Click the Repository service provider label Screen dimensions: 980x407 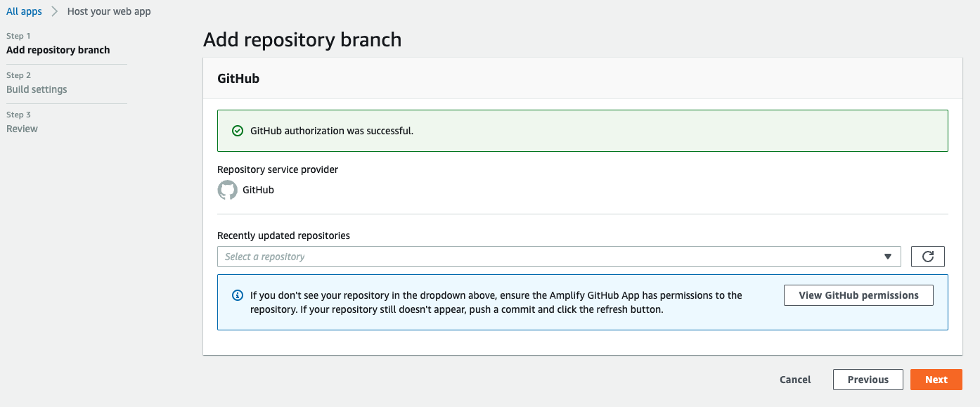click(278, 169)
